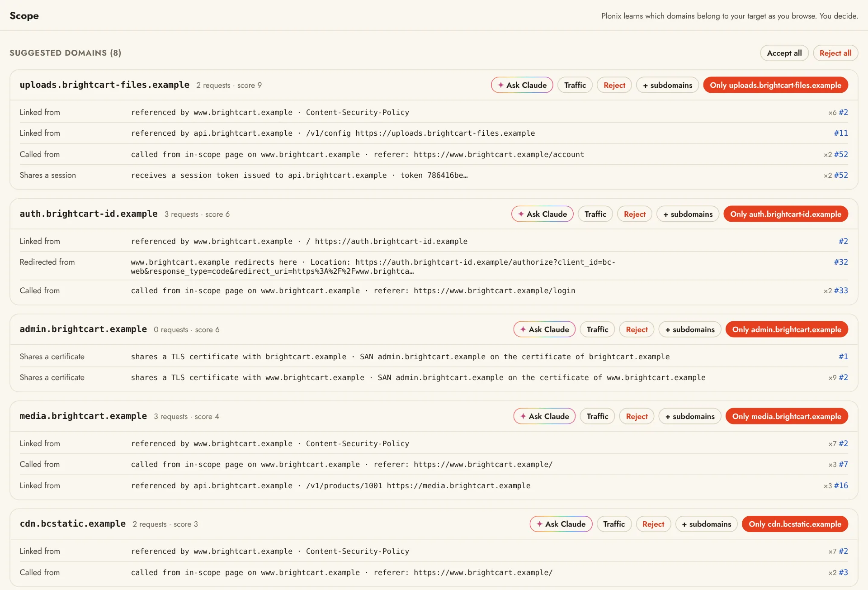
Task: Reject uploads.brightcart-files.example domain
Action: click(614, 85)
